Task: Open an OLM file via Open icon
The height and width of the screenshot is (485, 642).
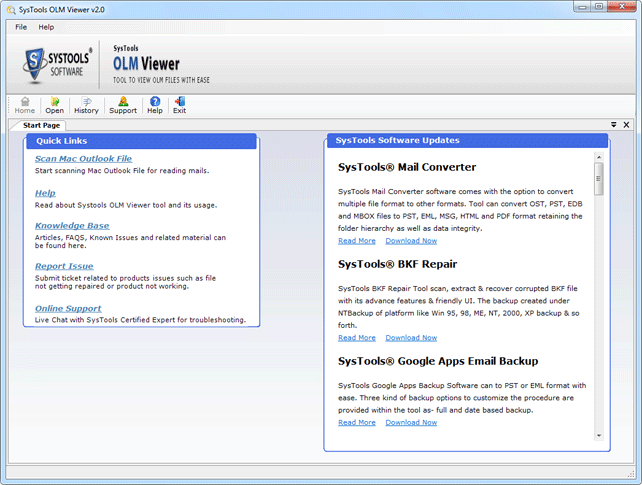Action: tap(54, 105)
